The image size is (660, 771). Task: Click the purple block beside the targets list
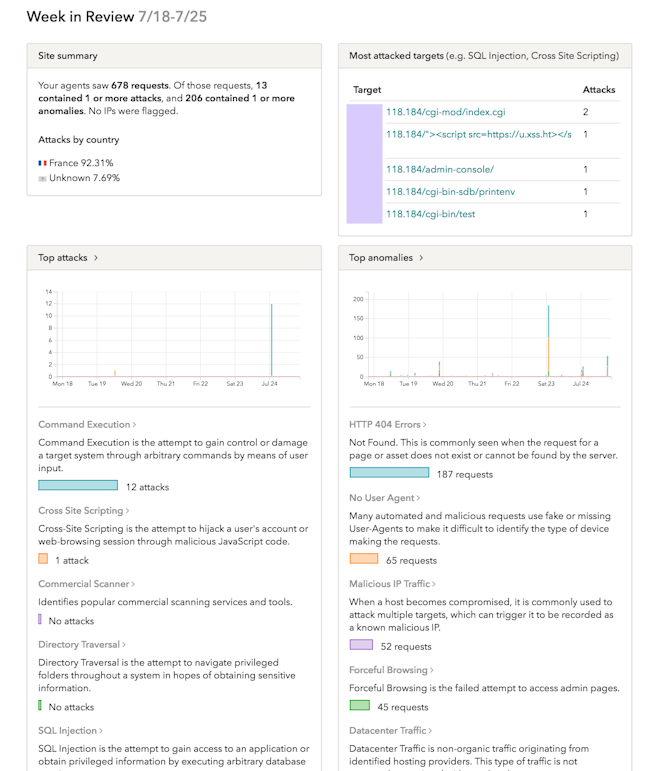[x=364, y=164]
